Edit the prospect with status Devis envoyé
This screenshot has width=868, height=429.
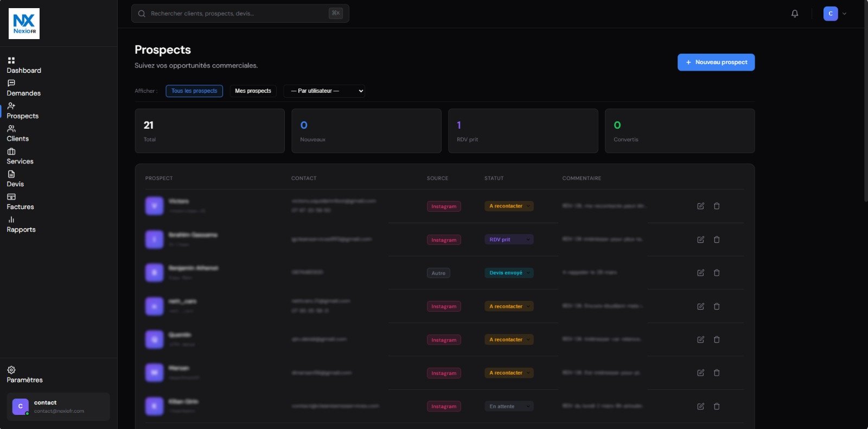click(700, 273)
